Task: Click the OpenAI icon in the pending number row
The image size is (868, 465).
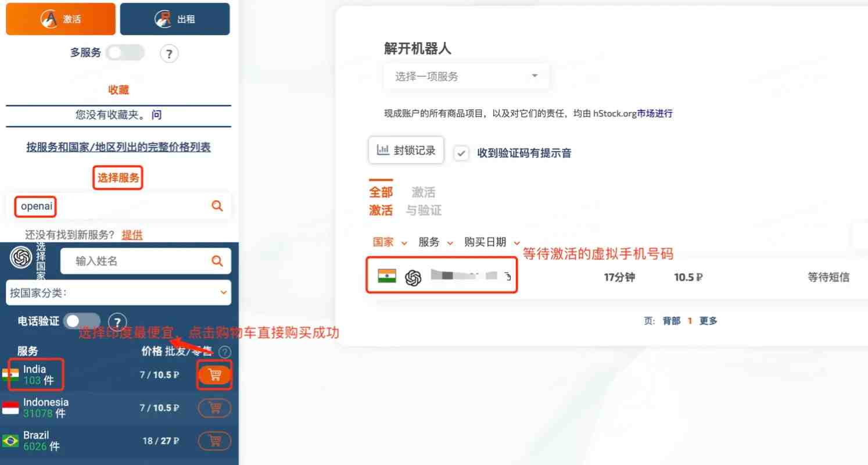Action: point(412,277)
